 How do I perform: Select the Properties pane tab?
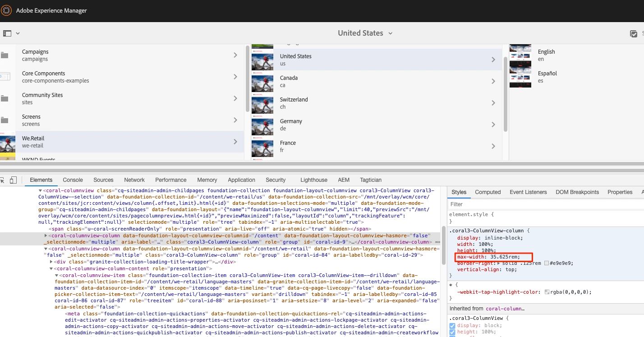[x=620, y=192]
